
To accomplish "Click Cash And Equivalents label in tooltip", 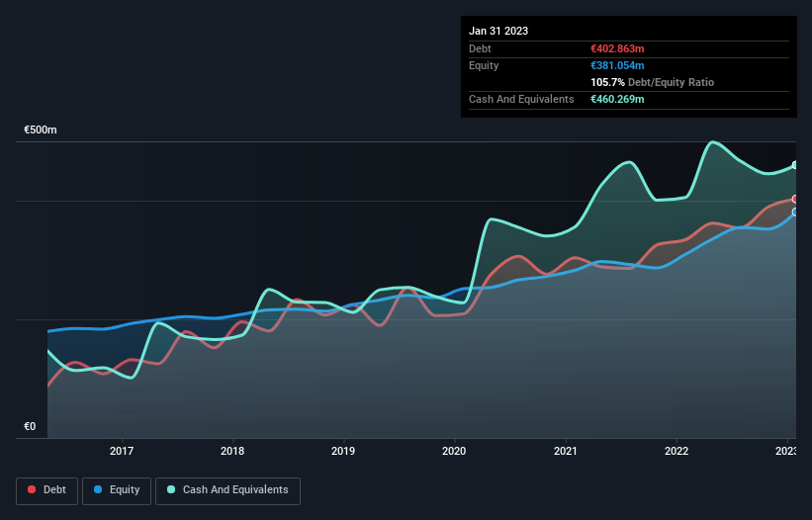I will (521, 99).
